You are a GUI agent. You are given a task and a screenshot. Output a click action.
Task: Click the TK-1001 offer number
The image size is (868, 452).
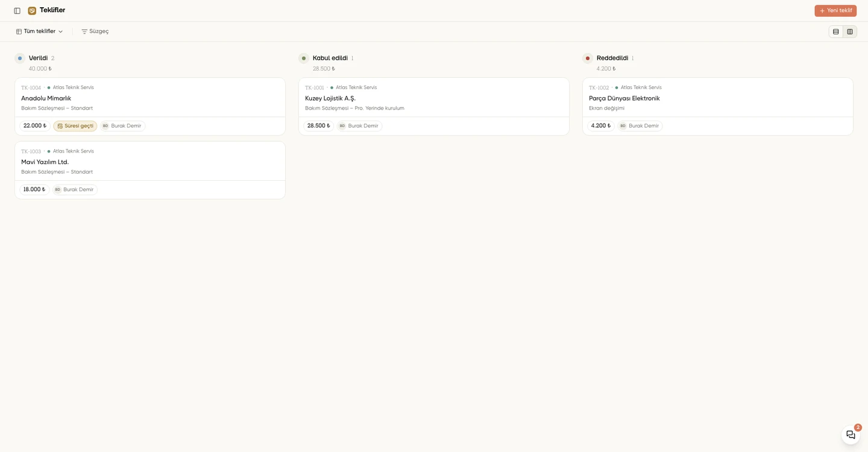(x=315, y=88)
